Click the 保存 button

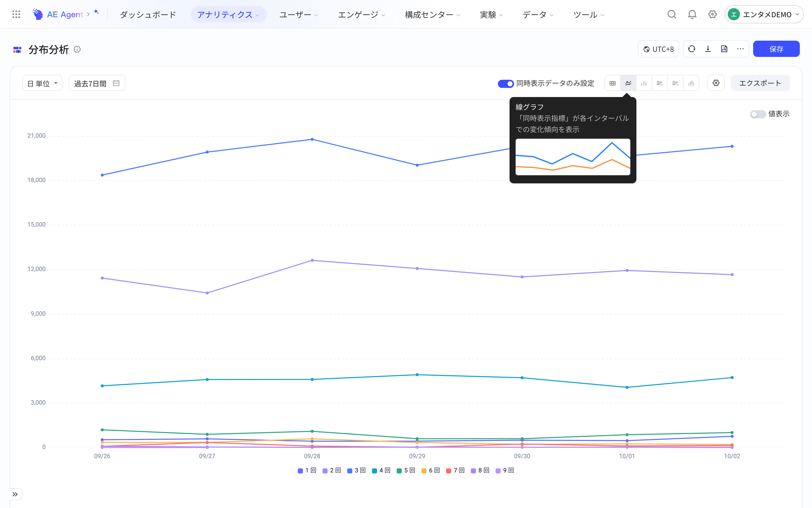pos(776,49)
